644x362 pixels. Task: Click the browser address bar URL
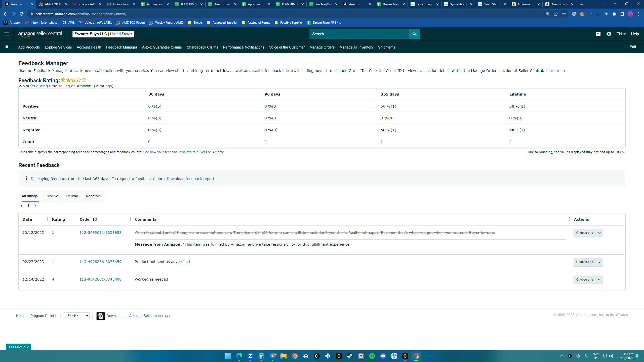pyautogui.click(x=81, y=14)
